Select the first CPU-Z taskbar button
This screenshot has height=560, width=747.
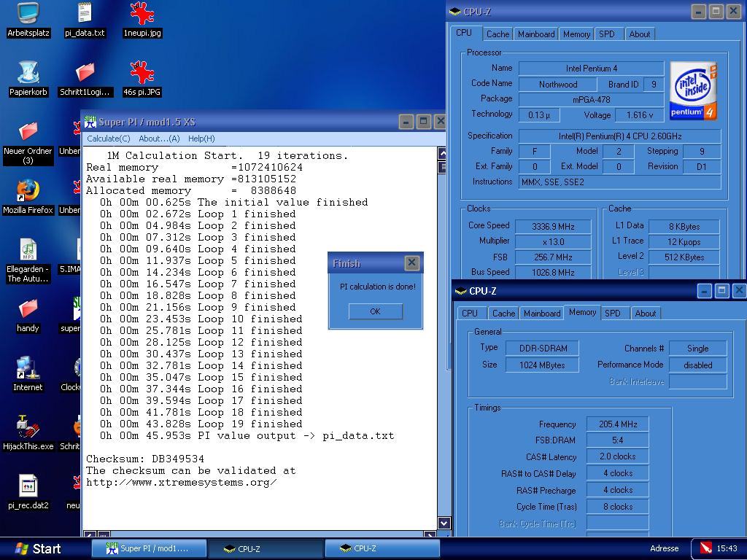click(266, 548)
